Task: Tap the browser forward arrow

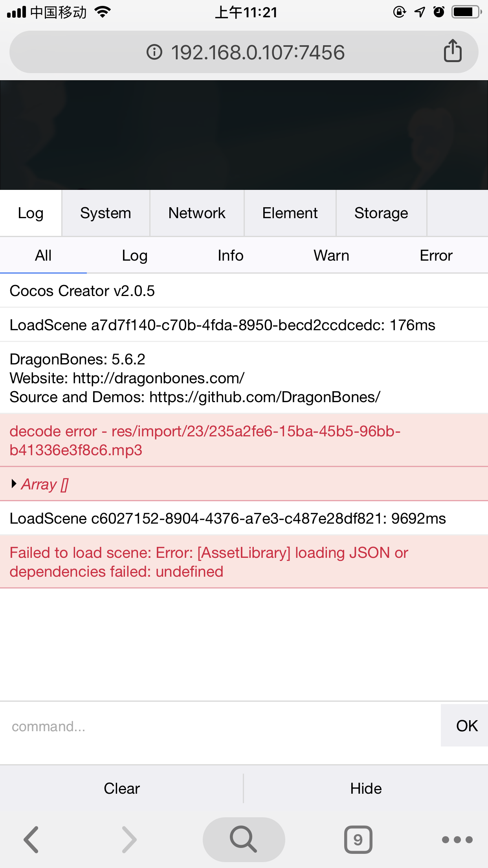Action: coord(129,840)
